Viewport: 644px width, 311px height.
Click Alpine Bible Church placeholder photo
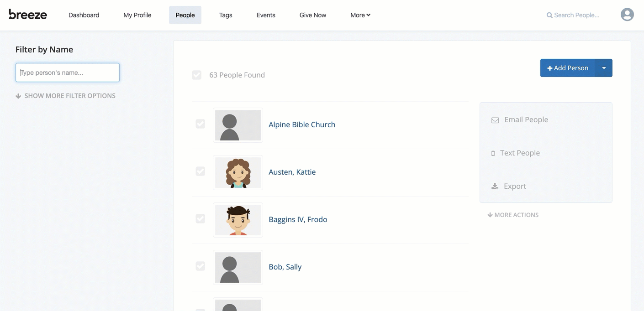click(x=238, y=125)
